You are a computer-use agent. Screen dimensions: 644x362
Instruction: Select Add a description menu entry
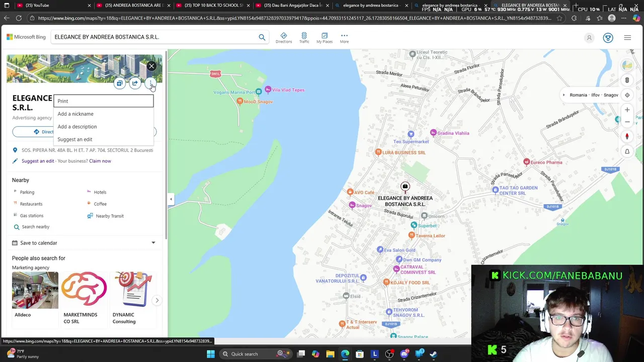(104, 127)
